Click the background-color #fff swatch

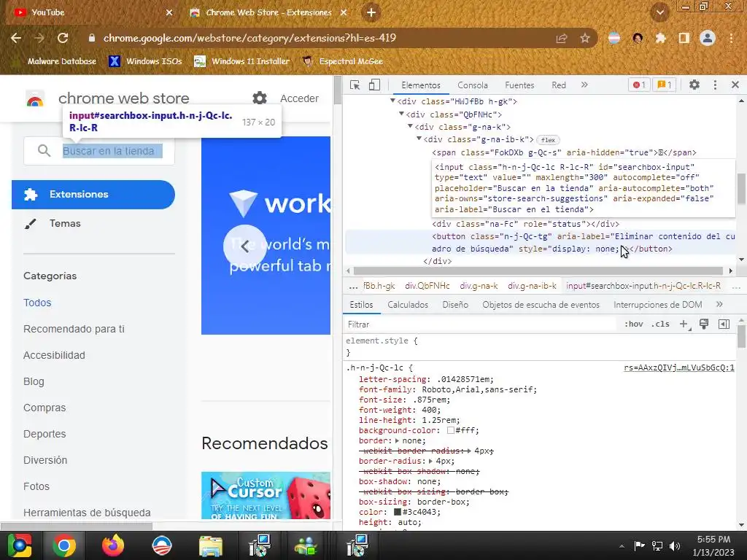tap(451, 430)
